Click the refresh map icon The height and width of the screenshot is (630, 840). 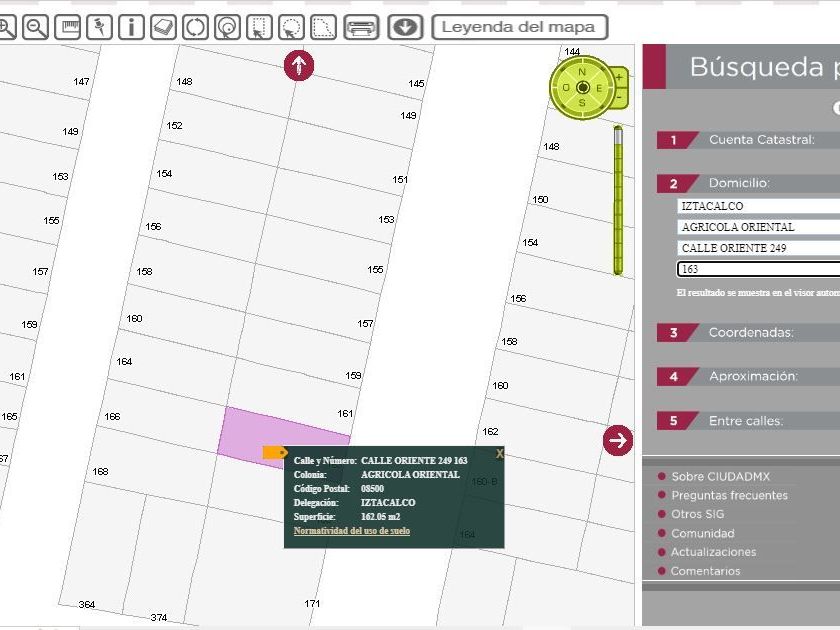click(x=196, y=27)
